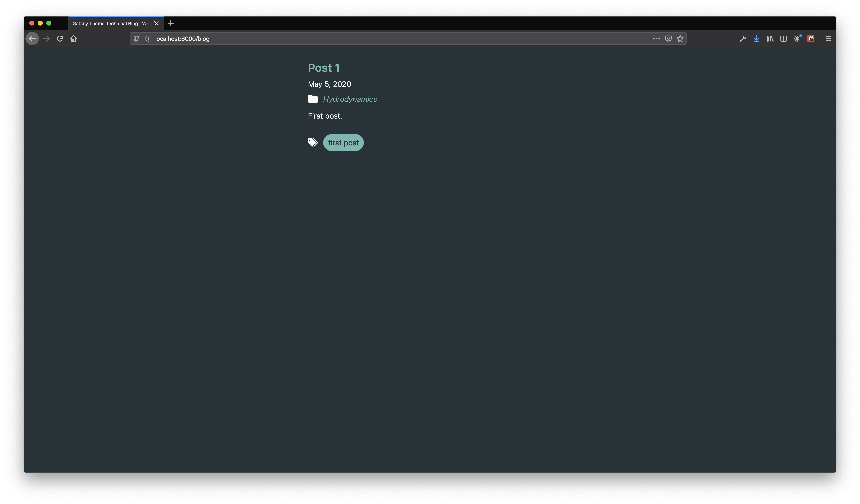Open the Post 1 article link
The width and height of the screenshot is (860, 504).
(x=324, y=68)
